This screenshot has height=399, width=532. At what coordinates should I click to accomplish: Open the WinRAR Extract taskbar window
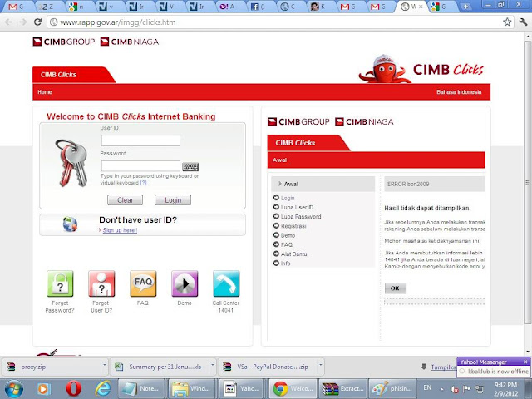[x=343, y=388]
